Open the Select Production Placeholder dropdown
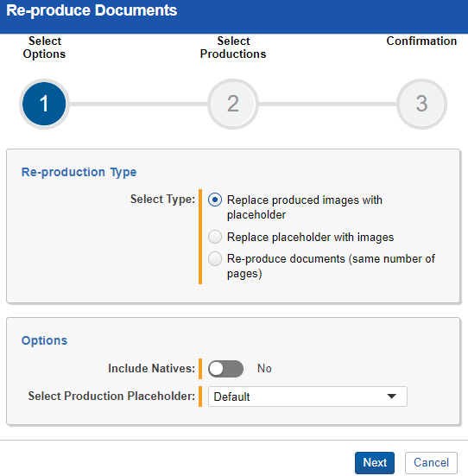 pos(307,397)
